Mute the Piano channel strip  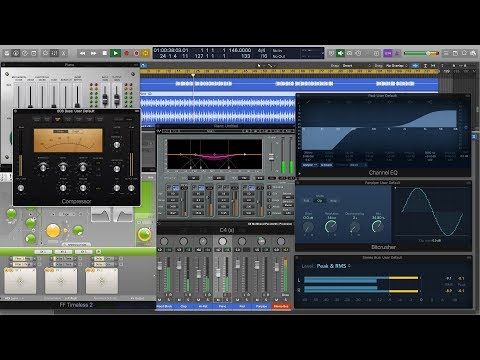click(x=218, y=300)
